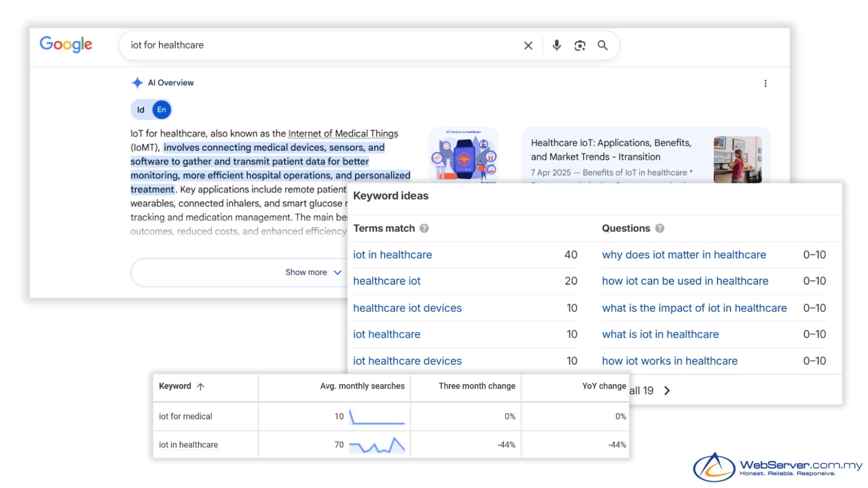Image resolution: width=868 pixels, height=488 pixels.
Task: Expand AI Overview with Show more
Action: click(x=313, y=272)
